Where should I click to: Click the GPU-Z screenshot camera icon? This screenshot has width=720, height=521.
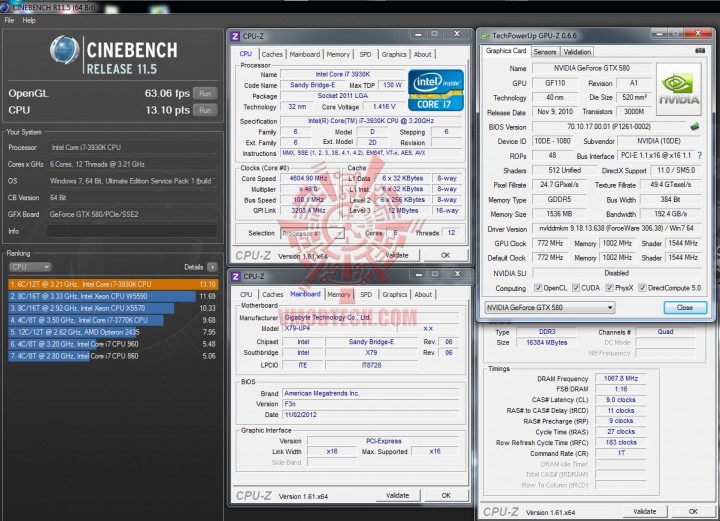700,50
